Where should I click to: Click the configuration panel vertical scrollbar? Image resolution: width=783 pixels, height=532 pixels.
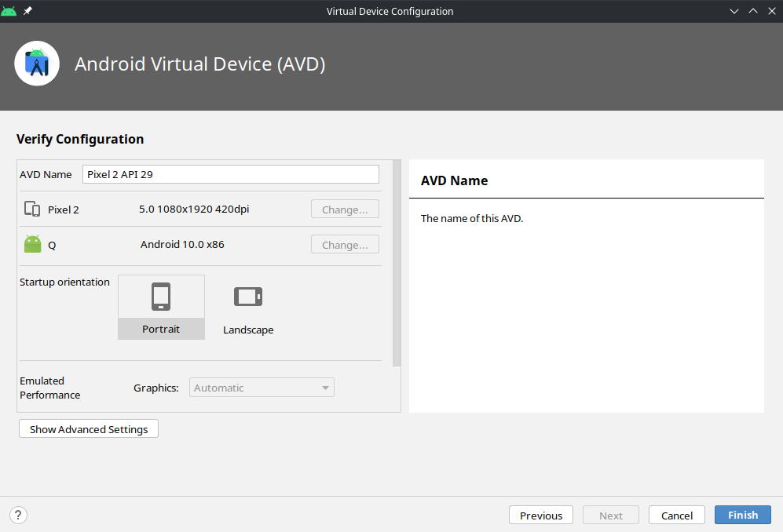(397, 263)
